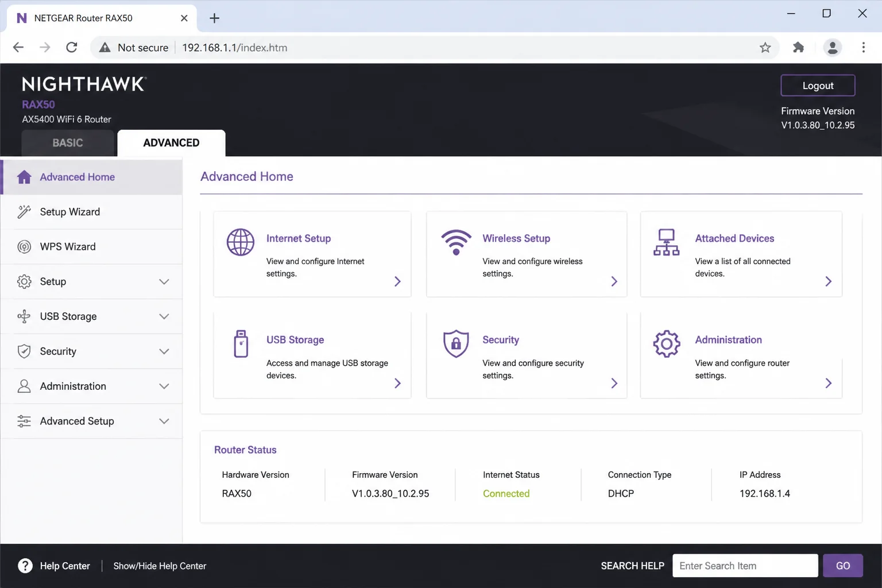Select the NETGEAR Router RAX50 browser tab
882x588 pixels.
[101, 18]
